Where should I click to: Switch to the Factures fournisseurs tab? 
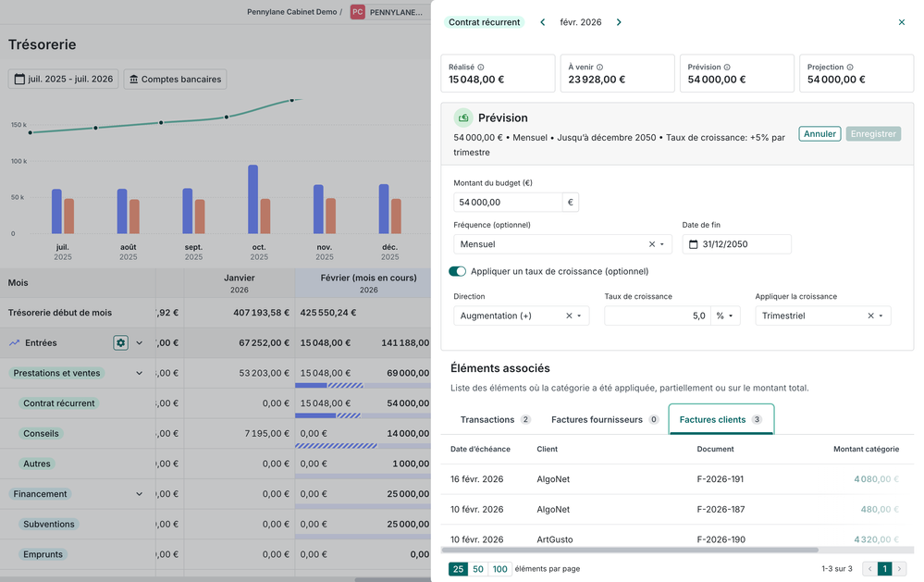coord(605,419)
